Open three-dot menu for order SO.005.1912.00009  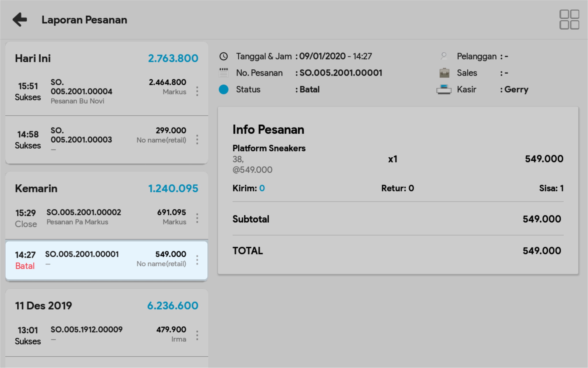[x=197, y=335]
